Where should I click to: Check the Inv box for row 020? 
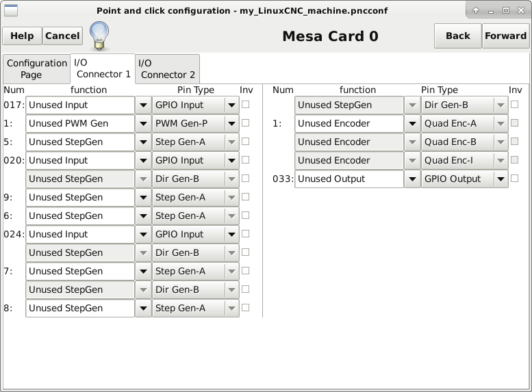[x=245, y=159]
